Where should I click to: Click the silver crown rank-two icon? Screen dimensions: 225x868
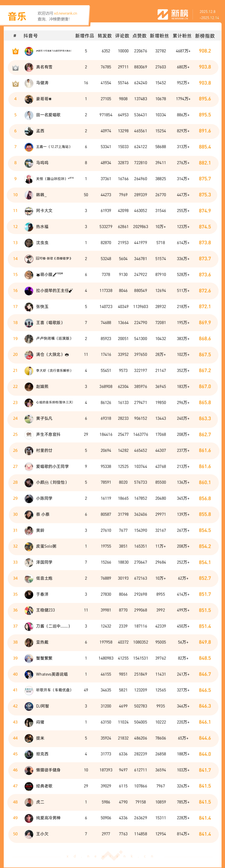tap(15, 67)
